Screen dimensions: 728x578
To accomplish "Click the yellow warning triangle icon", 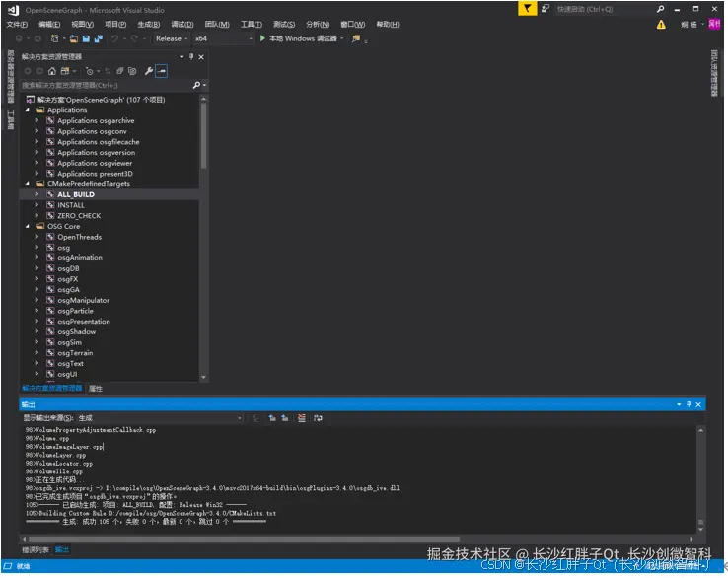I will coord(661,25).
